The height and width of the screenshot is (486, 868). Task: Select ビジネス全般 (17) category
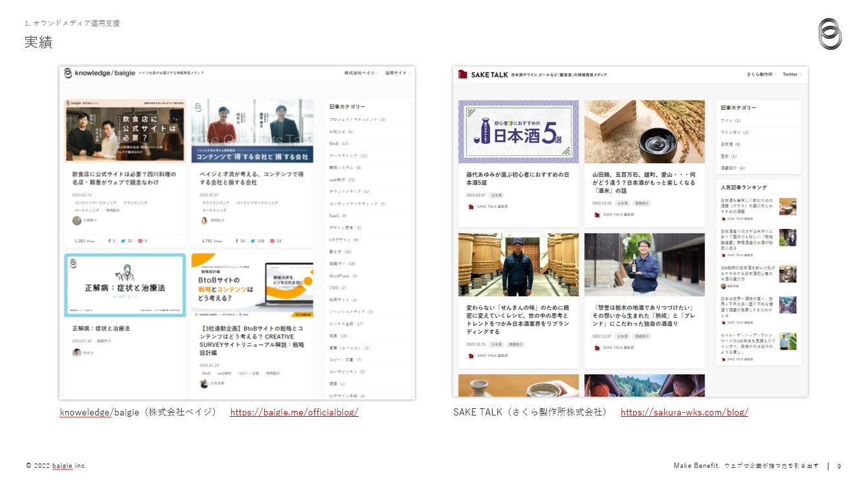pyautogui.click(x=346, y=324)
